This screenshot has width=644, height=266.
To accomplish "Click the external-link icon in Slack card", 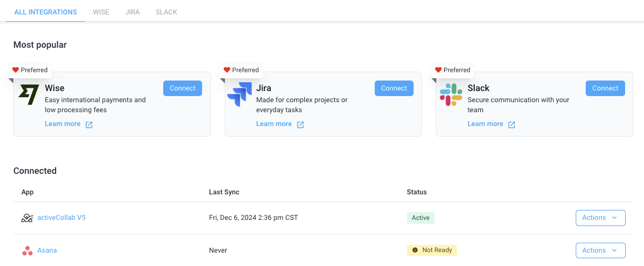I will [511, 124].
